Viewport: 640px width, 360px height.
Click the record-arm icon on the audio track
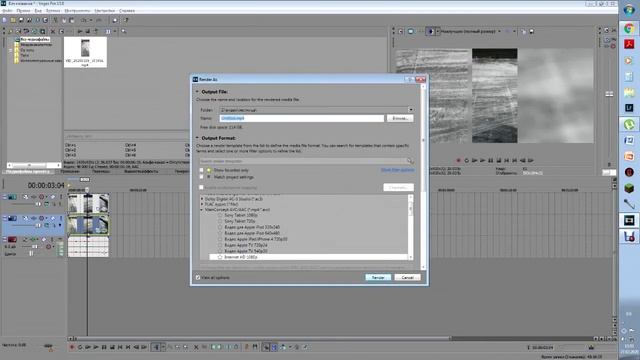tap(49, 247)
